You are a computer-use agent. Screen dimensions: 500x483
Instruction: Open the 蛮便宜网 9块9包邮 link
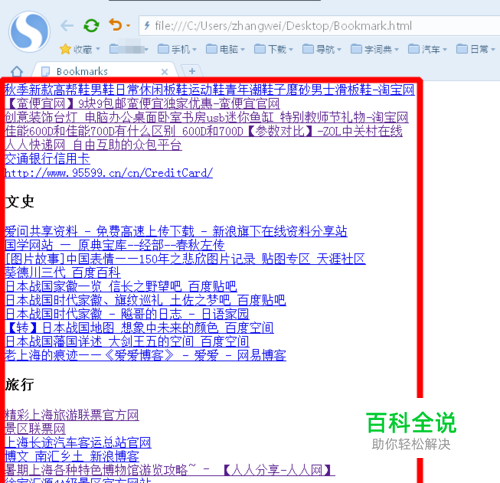(142, 104)
